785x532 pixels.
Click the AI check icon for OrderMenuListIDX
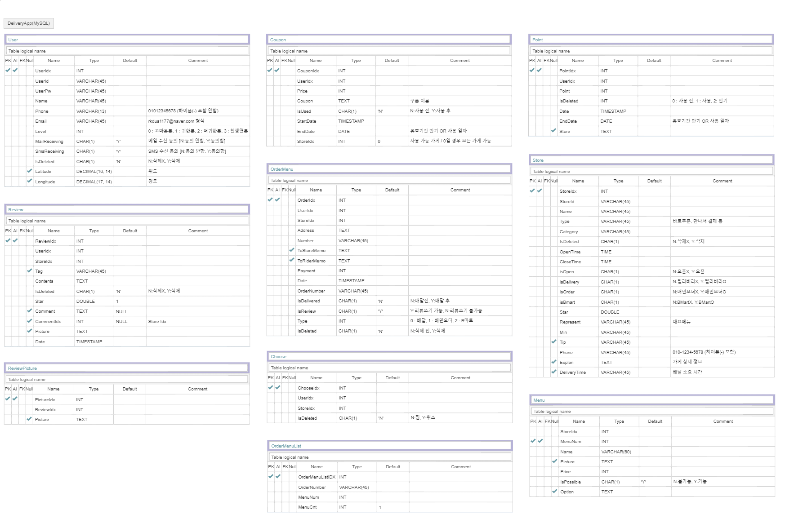pos(278,476)
